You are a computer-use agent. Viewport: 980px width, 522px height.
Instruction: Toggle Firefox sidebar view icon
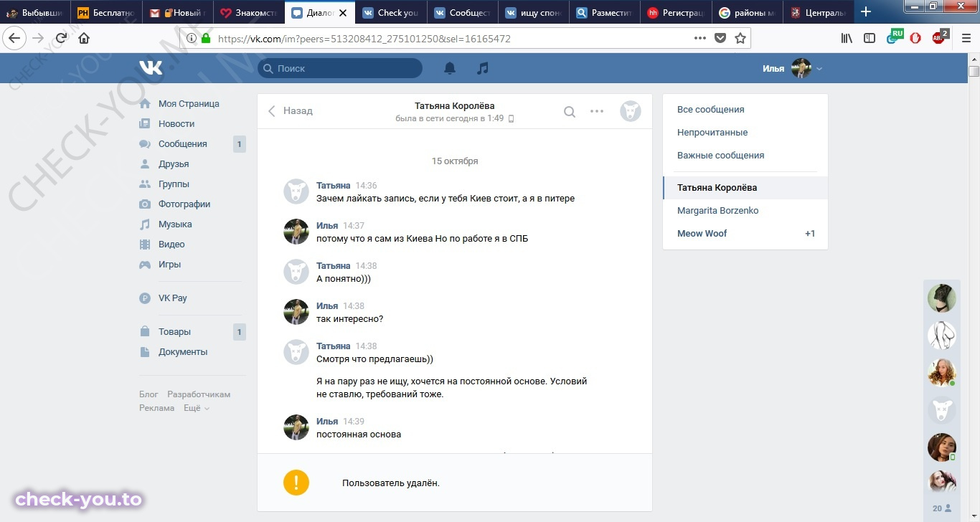(870, 38)
